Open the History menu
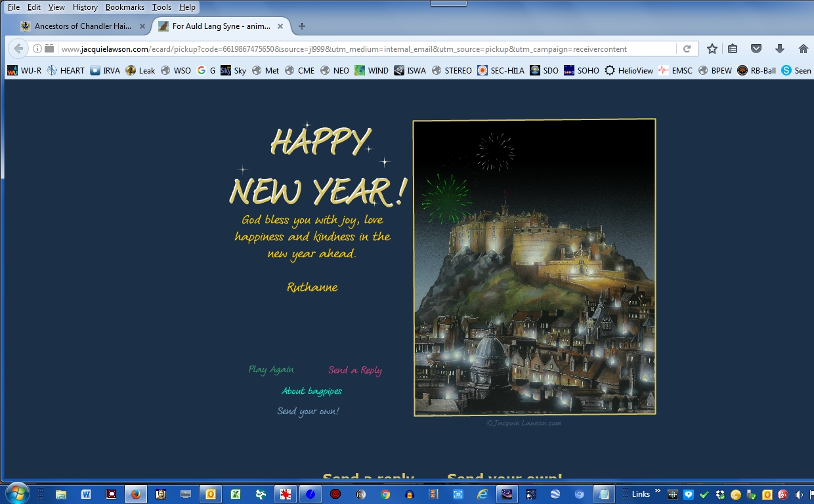 pyautogui.click(x=85, y=7)
